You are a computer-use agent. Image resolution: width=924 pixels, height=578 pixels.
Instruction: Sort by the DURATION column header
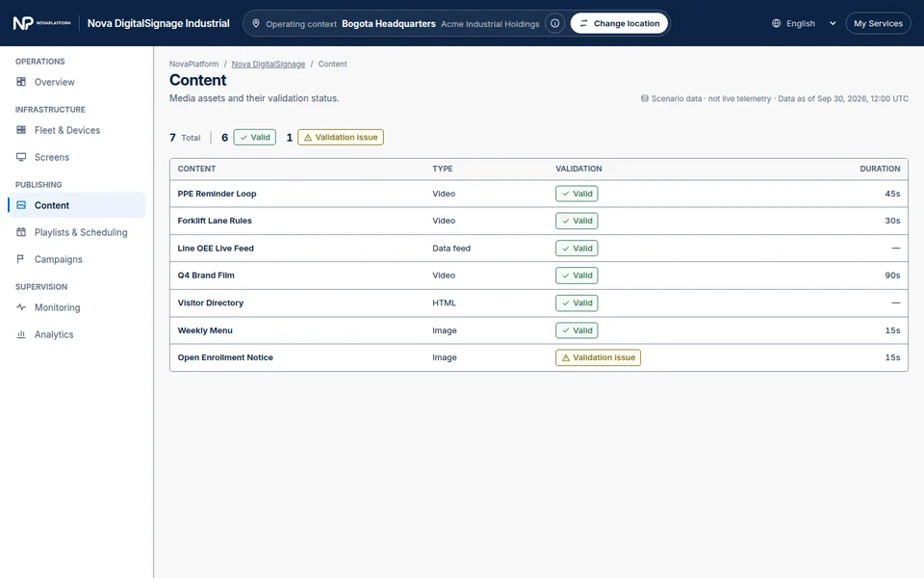pos(880,169)
